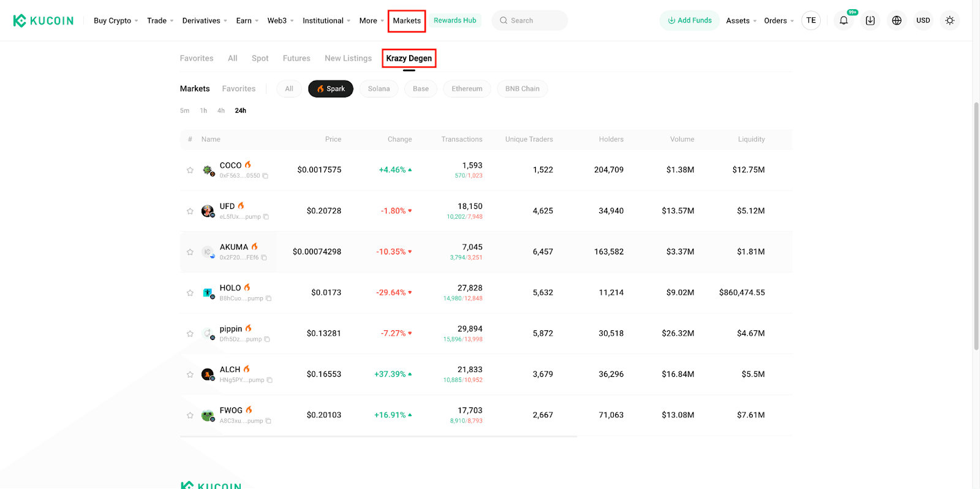Open the TE account avatar
This screenshot has width=980, height=489.
811,21
